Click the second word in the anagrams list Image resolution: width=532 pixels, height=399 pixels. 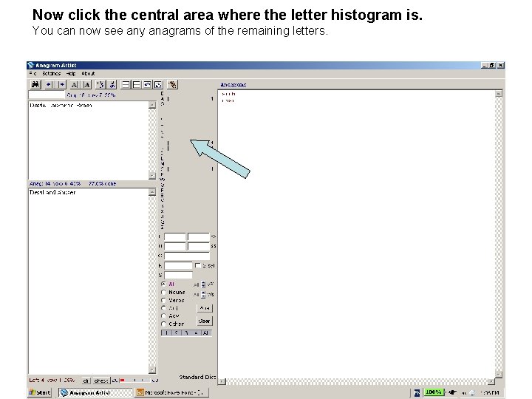pos(228,100)
